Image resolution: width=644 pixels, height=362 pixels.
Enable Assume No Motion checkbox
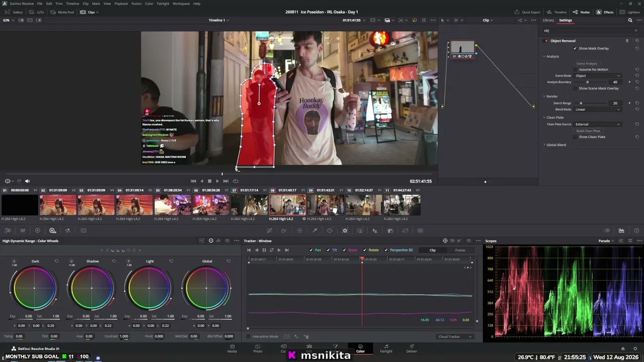coord(575,69)
